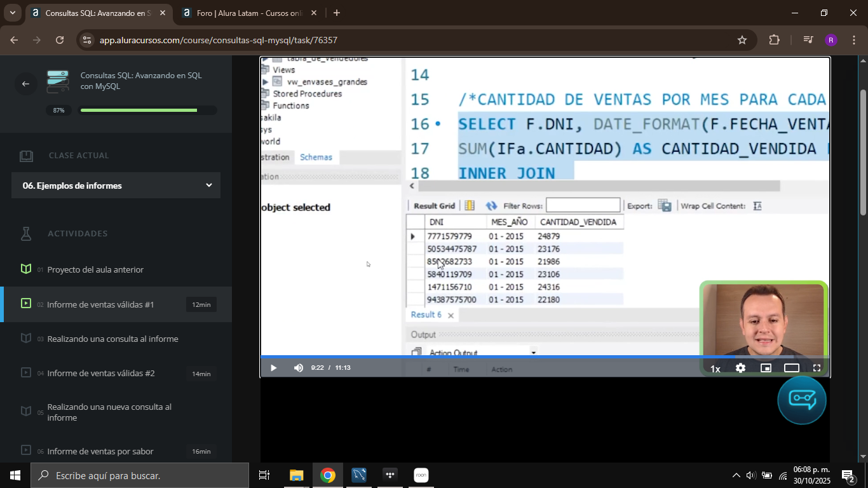This screenshot has height=488, width=868.
Task: Click the Filter Rows input field
Action: pos(581,205)
